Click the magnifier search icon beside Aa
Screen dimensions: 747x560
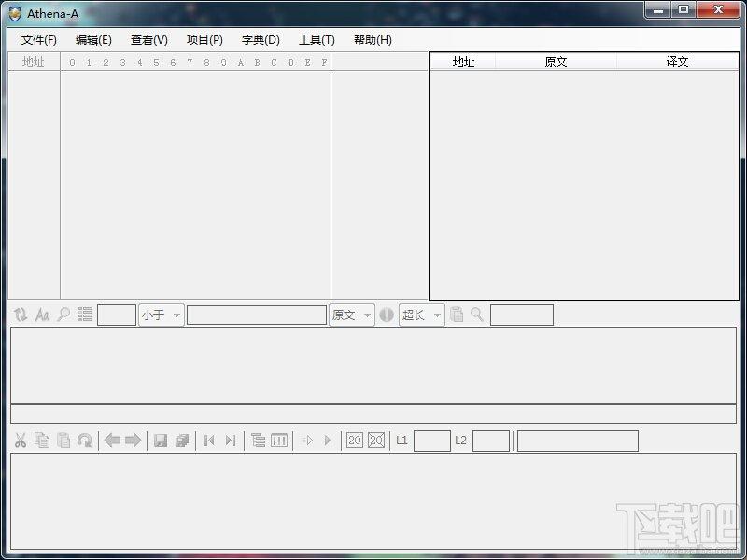[x=63, y=315]
